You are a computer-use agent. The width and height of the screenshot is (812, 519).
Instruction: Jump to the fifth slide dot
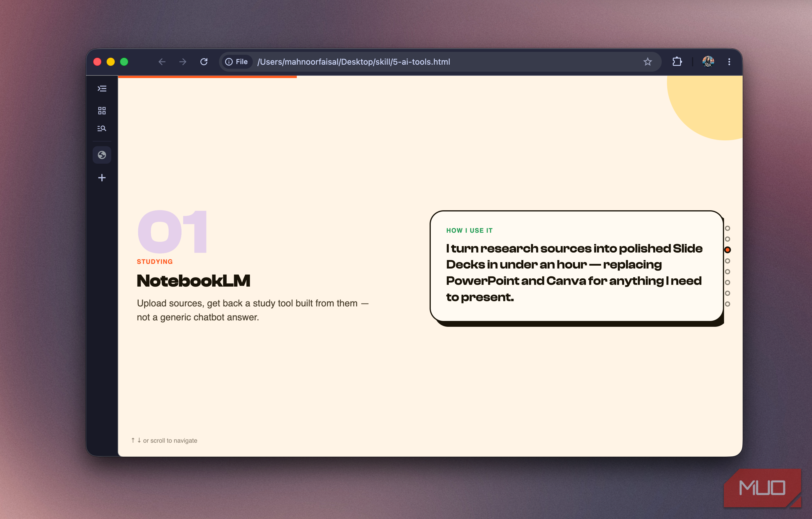coord(727,272)
